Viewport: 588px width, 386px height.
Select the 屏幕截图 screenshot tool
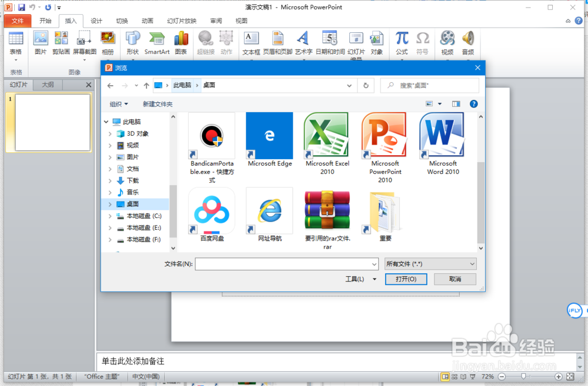click(x=84, y=45)
